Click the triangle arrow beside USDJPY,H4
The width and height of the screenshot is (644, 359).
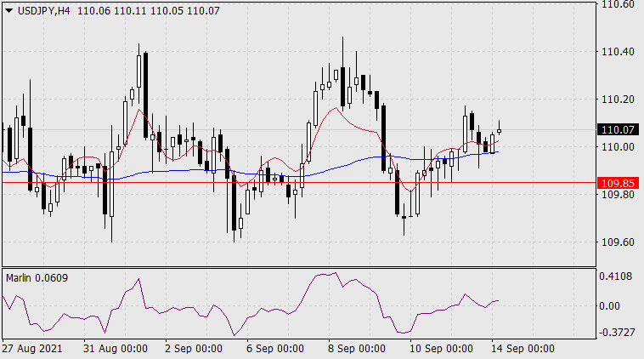tap(8, 9)
